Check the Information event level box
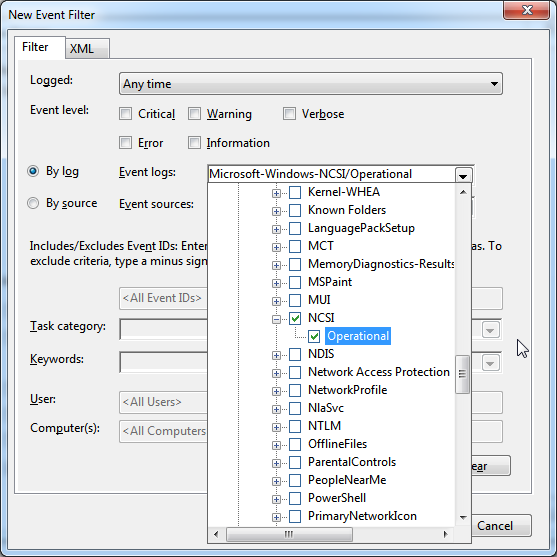Image resolution: width=557 pixels, height=557 pixels. click(194, 143)
